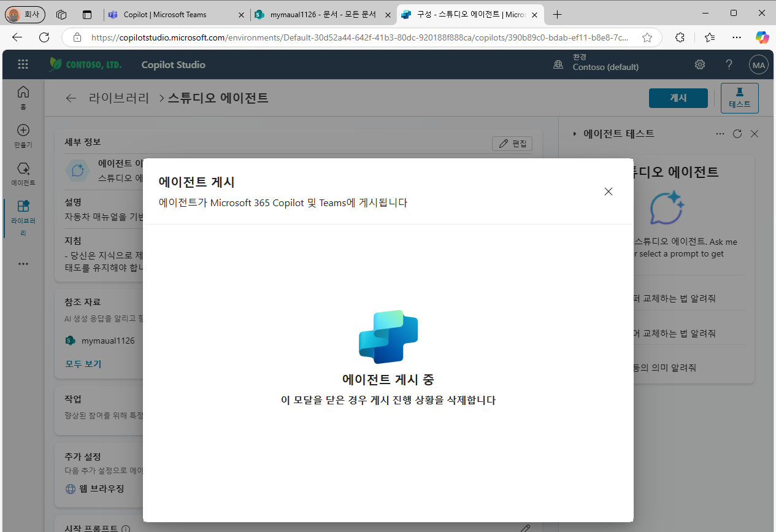Click the 웹 브라우징 setting
The width and height of the screenshot is (776, 532).
click(95, 489)
